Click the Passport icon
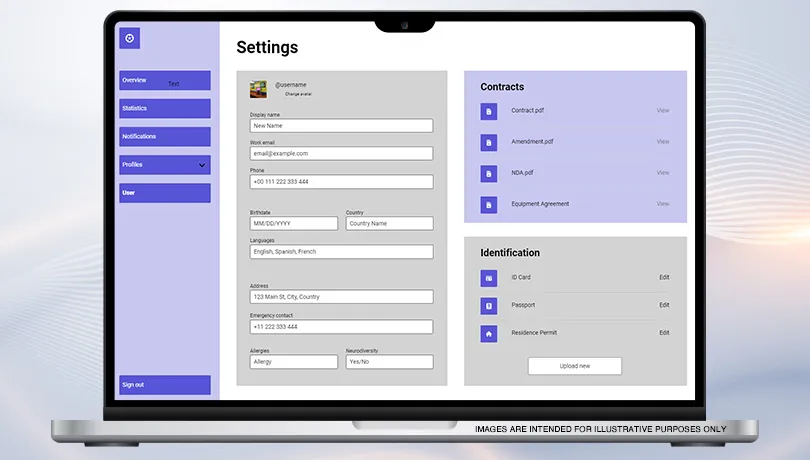The height and width of the screenshot is (460, 810). [x=488, y=306]
